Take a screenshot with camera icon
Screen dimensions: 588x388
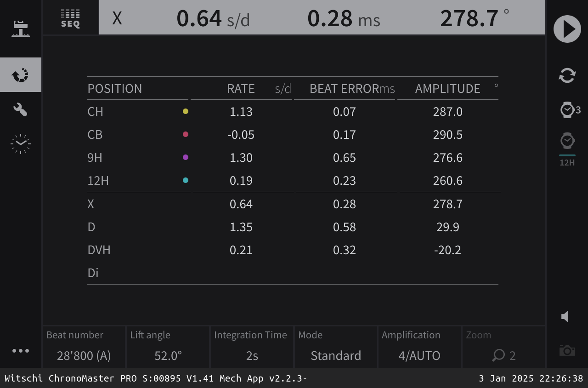(x=567, y=351)
